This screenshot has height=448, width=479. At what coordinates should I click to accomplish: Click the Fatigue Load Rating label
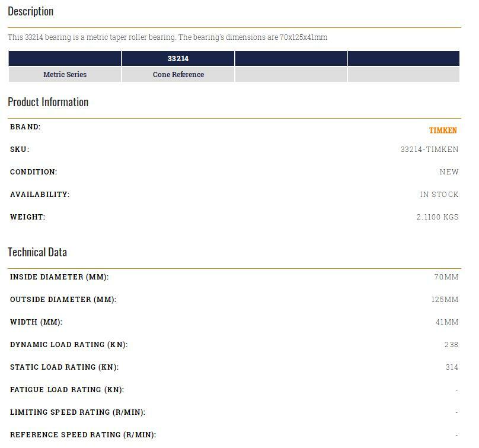pyautogui.click(x=67, y=390)
